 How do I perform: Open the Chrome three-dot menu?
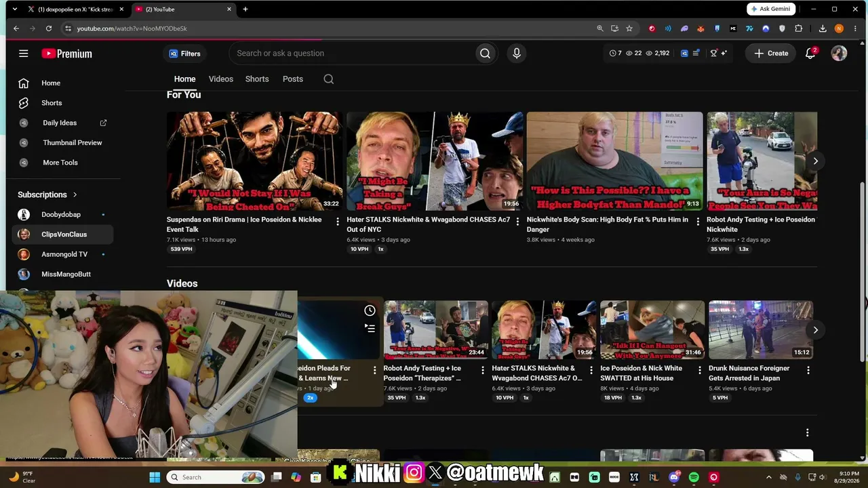click(x=854, y=28)
